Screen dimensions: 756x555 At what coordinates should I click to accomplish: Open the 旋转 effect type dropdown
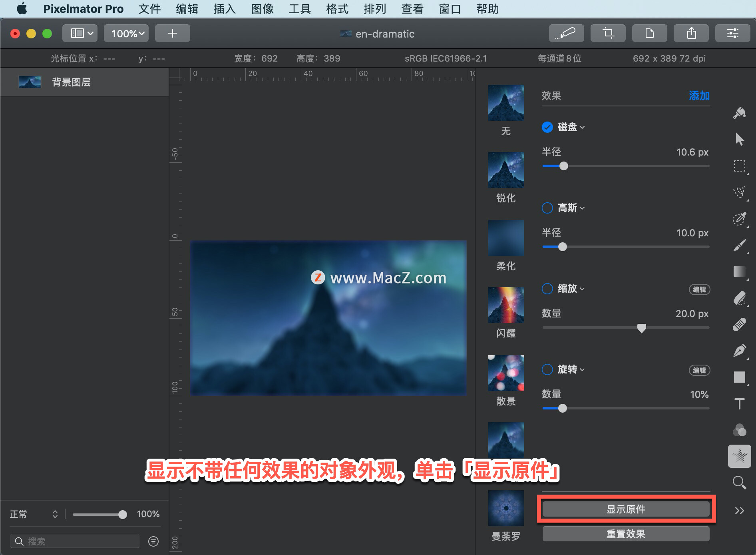pyautogui.click(x=571, y=369)
